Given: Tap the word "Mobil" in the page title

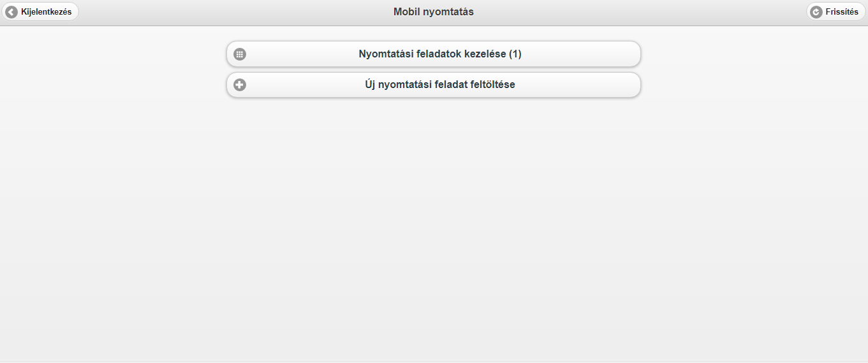Looking at the screenshot, I should coord(407,12).
